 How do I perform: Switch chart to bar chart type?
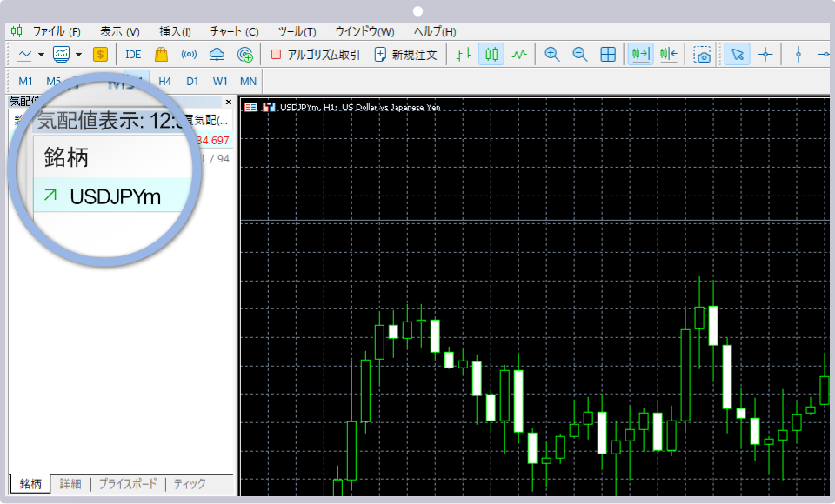tap(464, 54)
